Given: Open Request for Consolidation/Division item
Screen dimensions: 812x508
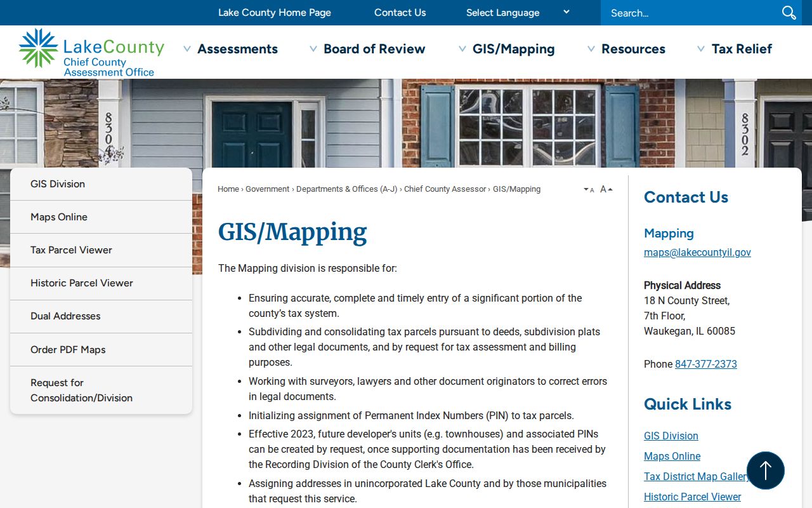Looking at the screenshot, I should [101, 391].
